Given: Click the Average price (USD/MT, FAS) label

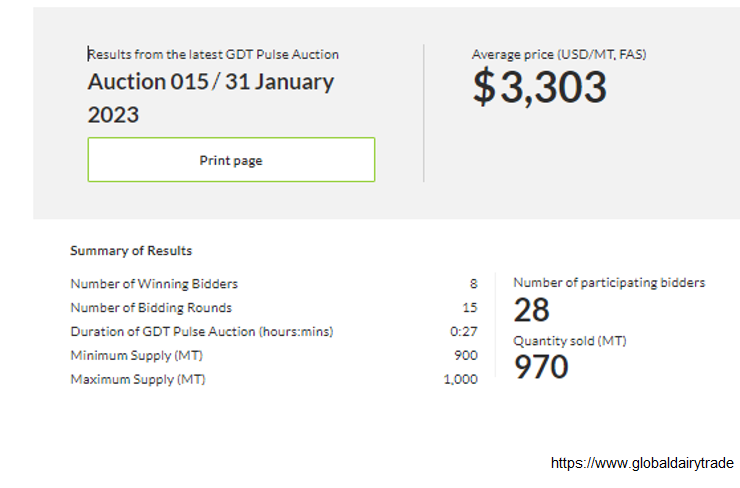Looking at the screenshot, I should point(558,54).
